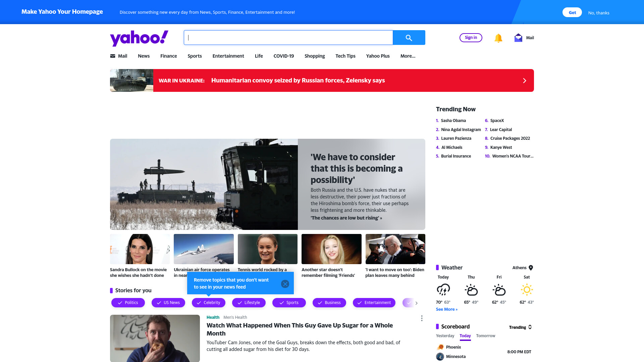Toggle the US News topic chip
Viewport: 644px width, 362px height.
click(168, 303)
